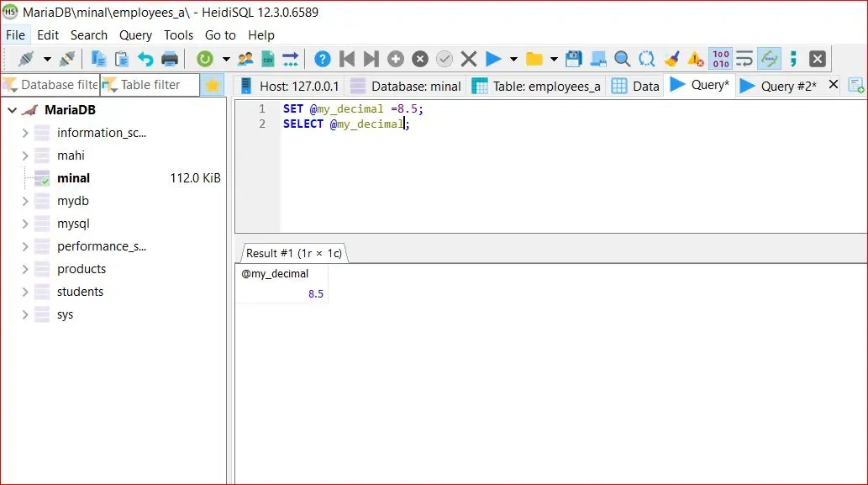The width and height of the screenshot is (868, 485).
Task: Toggle the green code formatting icon
Action: pyautogui.click(x=770, y=59)
